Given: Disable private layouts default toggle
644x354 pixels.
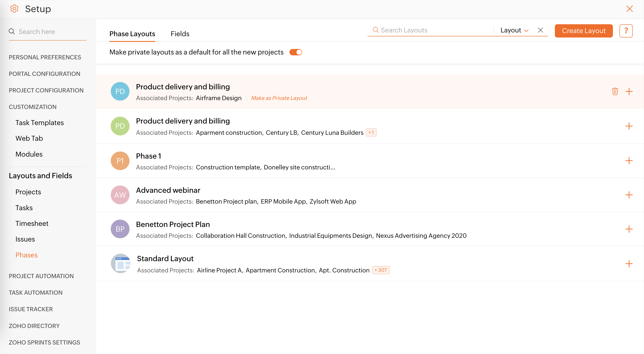Looking at the screenshot, I should point(296,52).
